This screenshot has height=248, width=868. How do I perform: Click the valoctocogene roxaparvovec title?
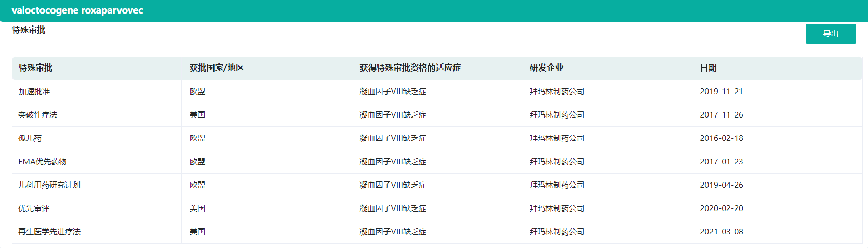click(77, 10)
